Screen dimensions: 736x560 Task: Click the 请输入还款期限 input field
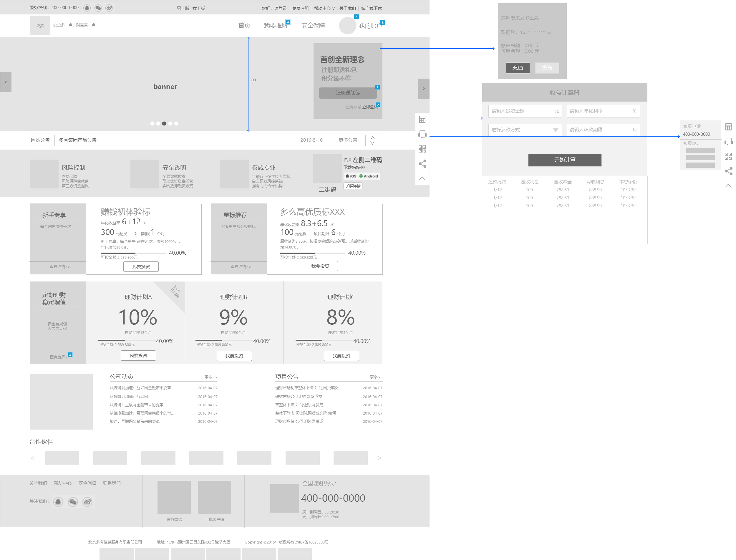click(x=603, y=130)
